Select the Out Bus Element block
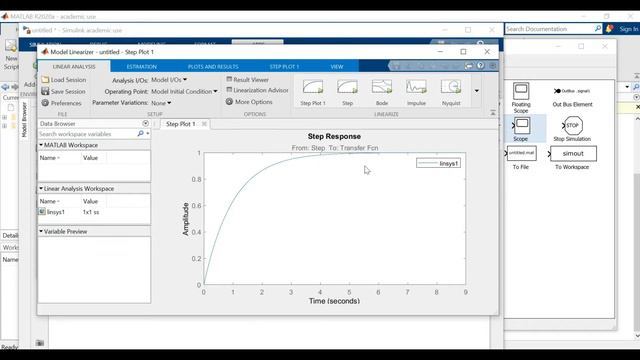Screen dimensions: 640x360 (x=572, y=98)
